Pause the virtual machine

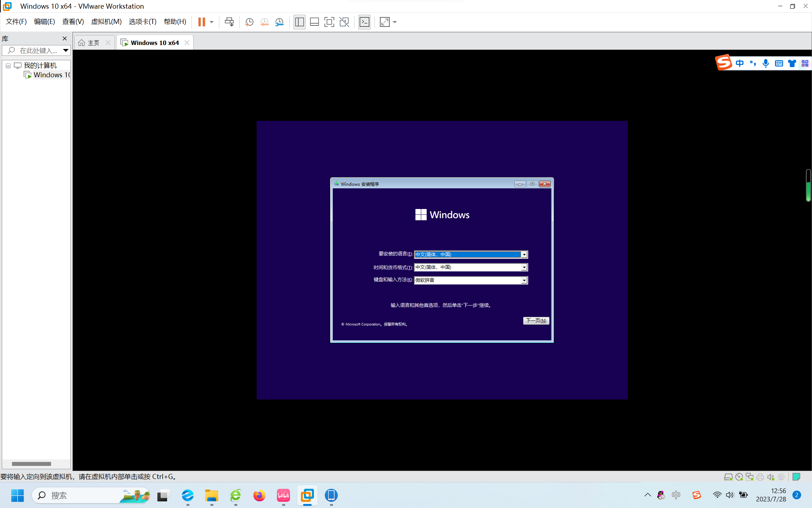point(202,22)
